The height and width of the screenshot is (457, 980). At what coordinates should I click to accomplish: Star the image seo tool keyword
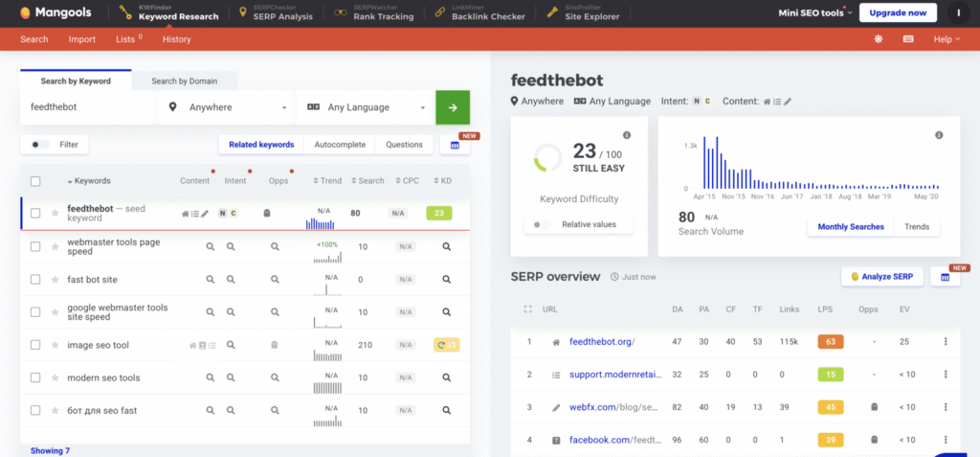pyautogui.click(x=55, y=345)
